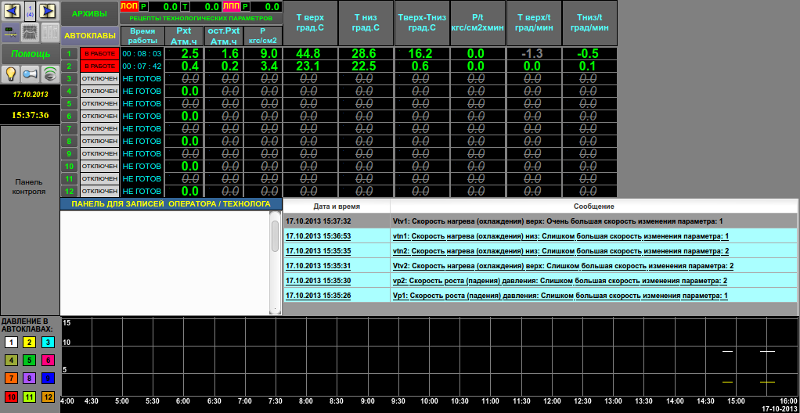Image resolution: width=800 pixels, height=413 pixels.
Task: Open the trend chart view icon
Action: [x=30, y=32]
